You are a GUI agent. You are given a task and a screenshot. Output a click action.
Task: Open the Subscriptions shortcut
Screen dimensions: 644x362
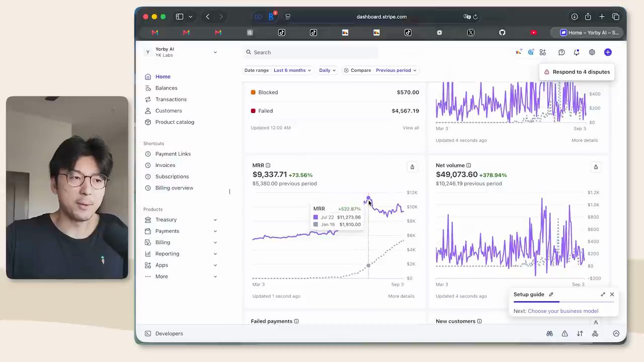(x=172, y=176)
